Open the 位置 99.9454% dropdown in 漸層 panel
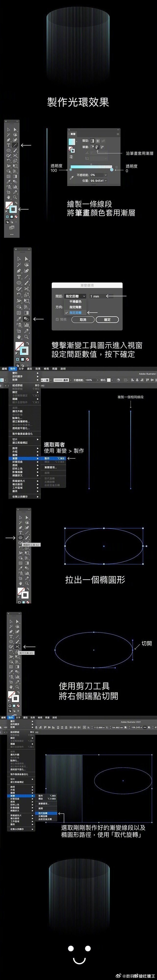Image resolution: width=157 pixels, height=980 pixels. tap(105, 181)
